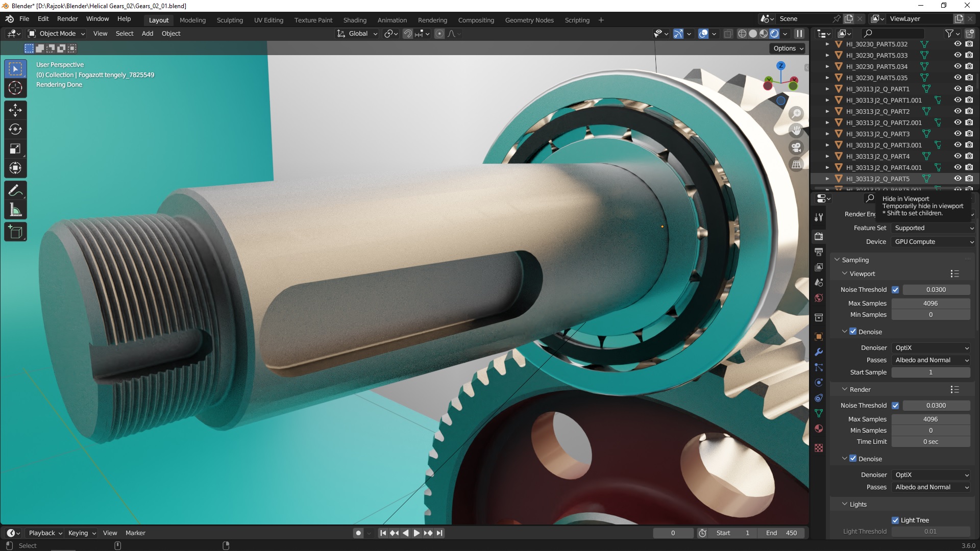Open the Render menu
980x551 pixels.
67,19
